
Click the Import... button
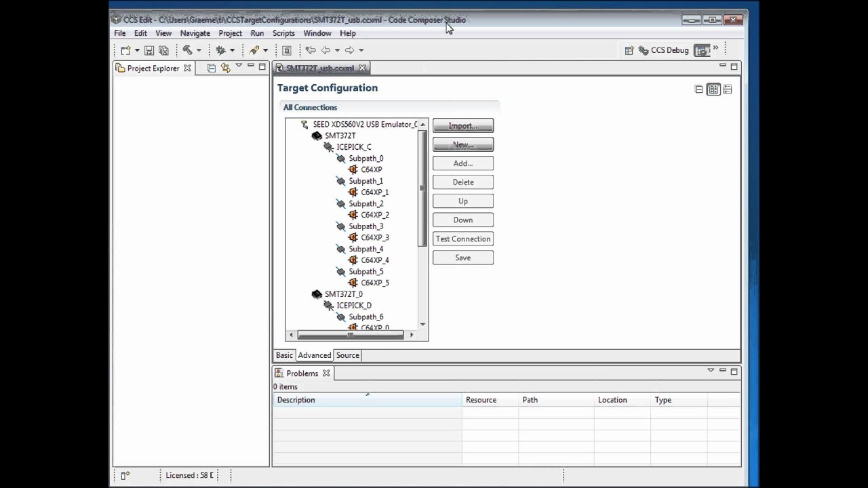[x=463, y=126]
